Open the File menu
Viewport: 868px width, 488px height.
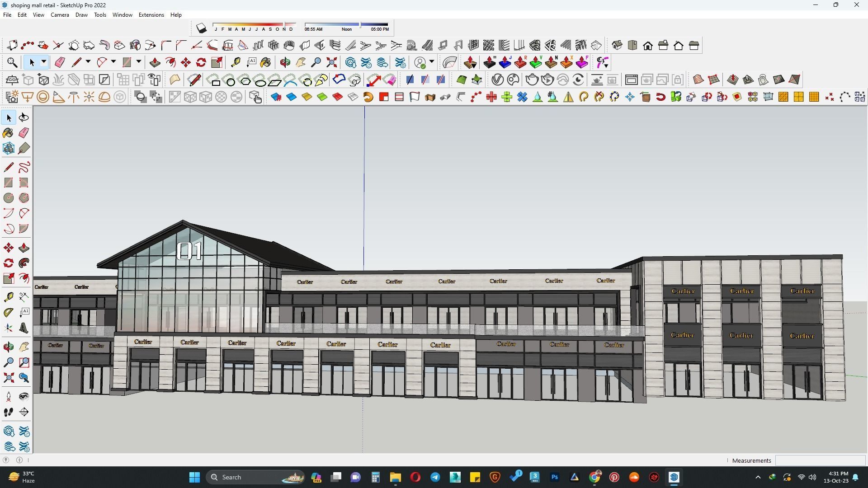point(7,15)
